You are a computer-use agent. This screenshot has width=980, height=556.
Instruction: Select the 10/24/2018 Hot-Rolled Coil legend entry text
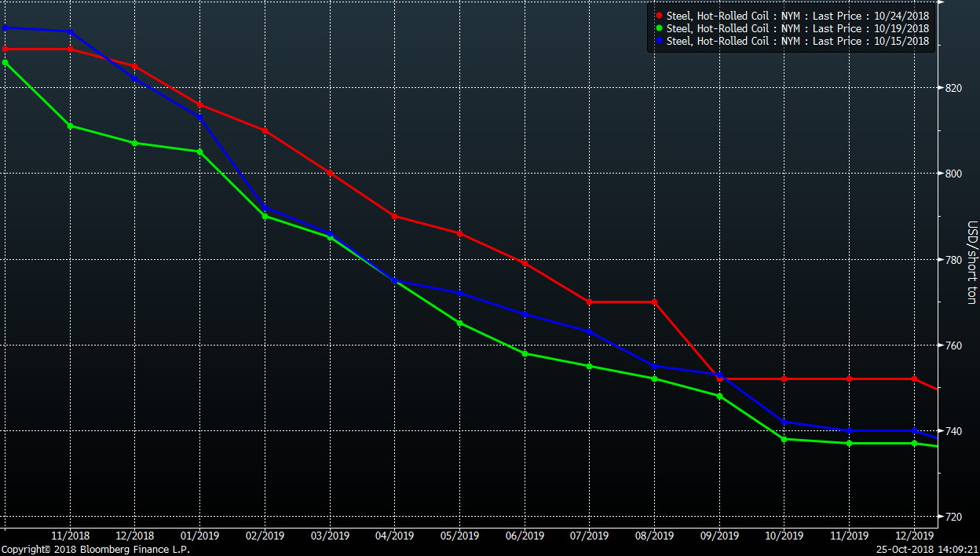798,16
